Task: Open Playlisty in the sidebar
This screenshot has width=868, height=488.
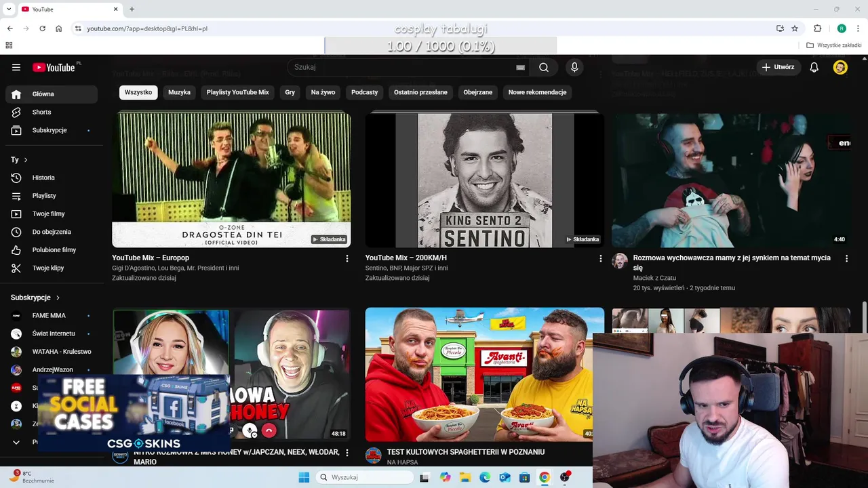Action: (52, 196)
